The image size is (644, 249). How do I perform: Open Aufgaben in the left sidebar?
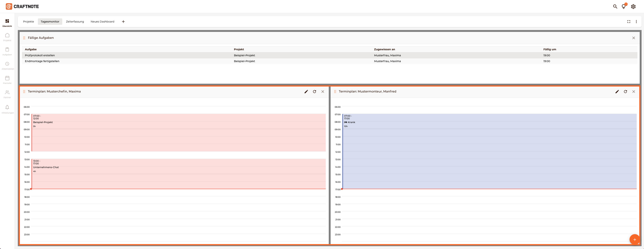click(7, 51)
